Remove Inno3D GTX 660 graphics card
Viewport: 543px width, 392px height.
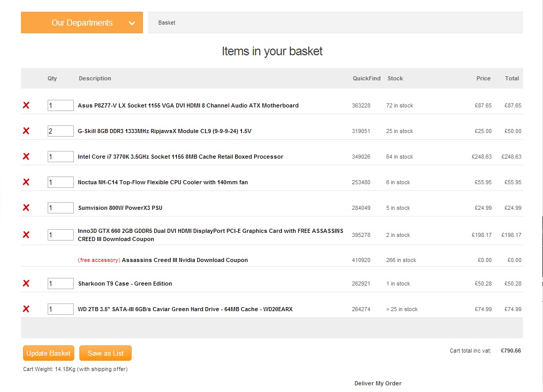pyautogui.click(x=26, y=235)
